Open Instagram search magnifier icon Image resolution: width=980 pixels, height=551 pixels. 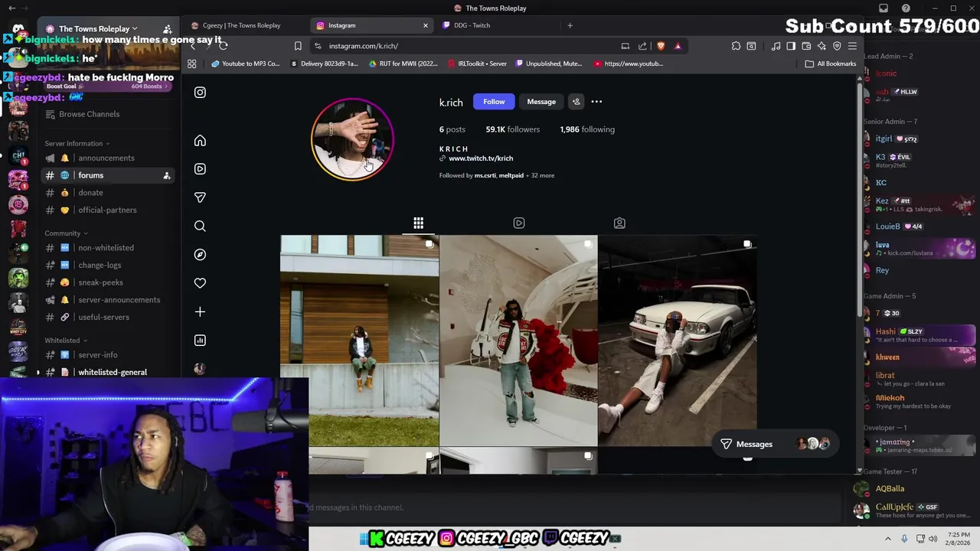pos(200,226)
